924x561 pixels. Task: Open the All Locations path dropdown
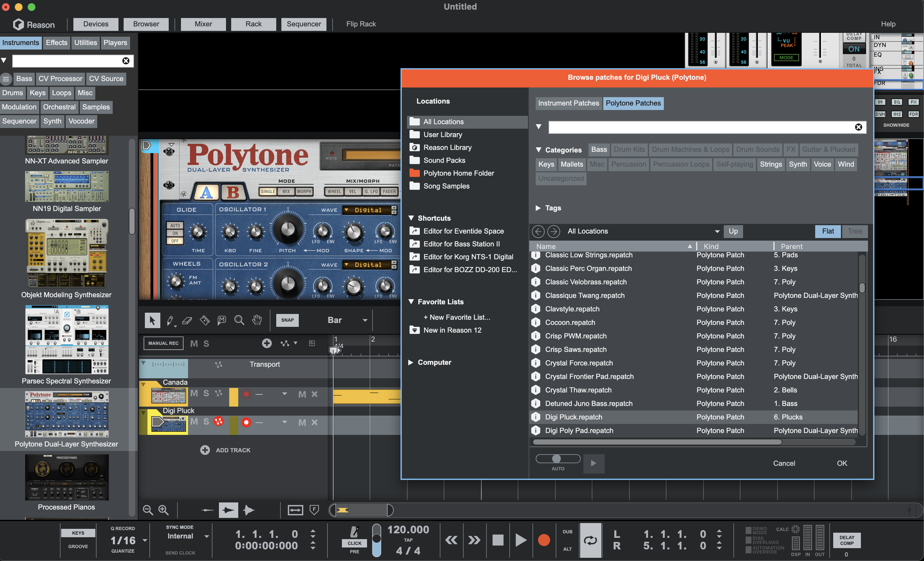coord(717,231)
